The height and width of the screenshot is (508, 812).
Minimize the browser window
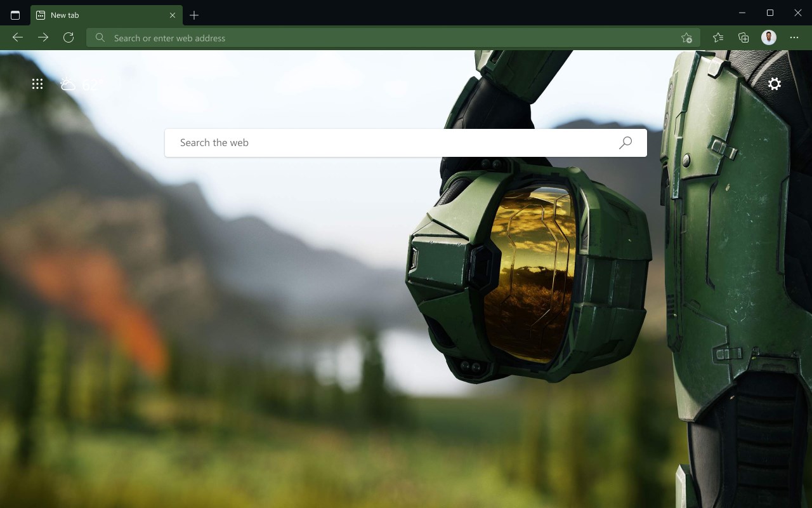click(x=742, y=13)
